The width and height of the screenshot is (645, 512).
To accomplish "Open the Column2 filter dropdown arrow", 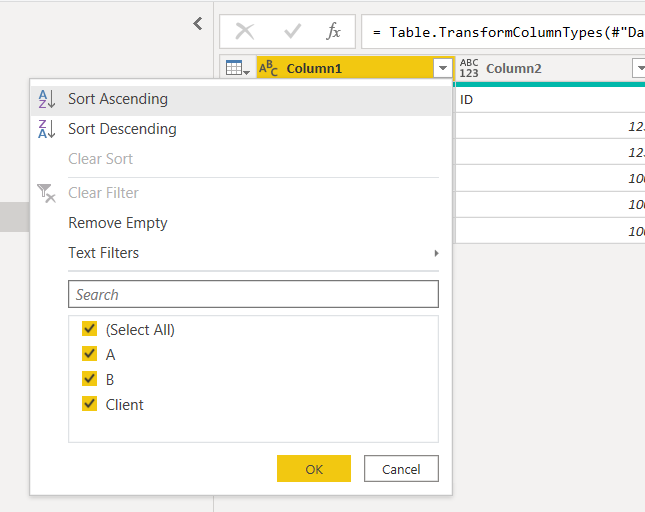I will [640, 68].
